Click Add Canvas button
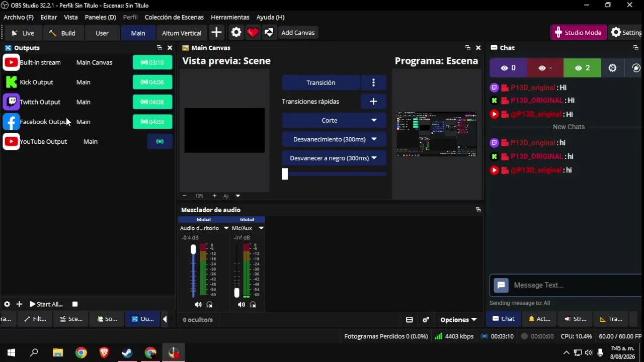Viewport: 644px width, 362px height. click(x=298, y=33)
